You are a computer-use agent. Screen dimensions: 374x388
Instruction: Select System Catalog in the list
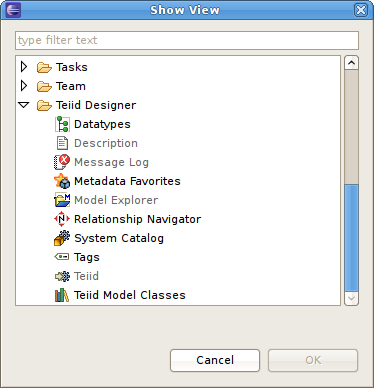point(119,238)
